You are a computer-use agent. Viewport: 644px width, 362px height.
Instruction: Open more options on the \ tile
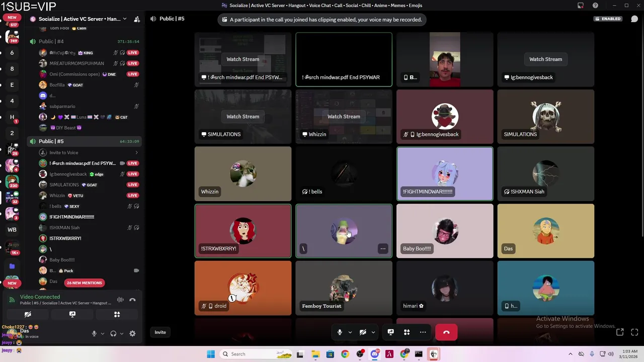click(383, 248)
